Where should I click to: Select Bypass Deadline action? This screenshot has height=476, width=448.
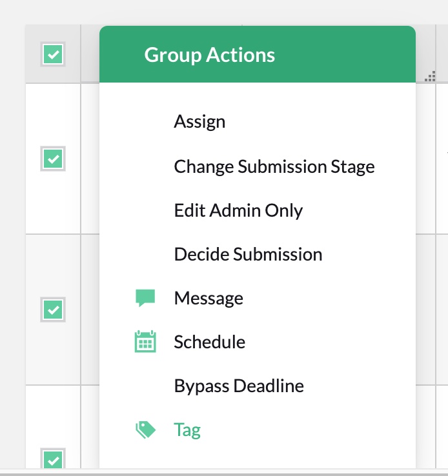pos(239,386)
